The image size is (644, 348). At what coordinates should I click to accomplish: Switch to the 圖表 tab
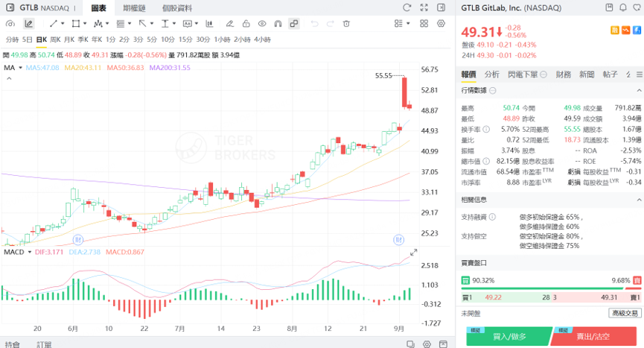[x=98, y=7]
